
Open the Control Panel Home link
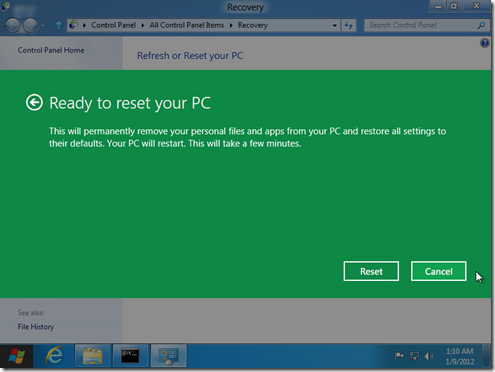51,50
